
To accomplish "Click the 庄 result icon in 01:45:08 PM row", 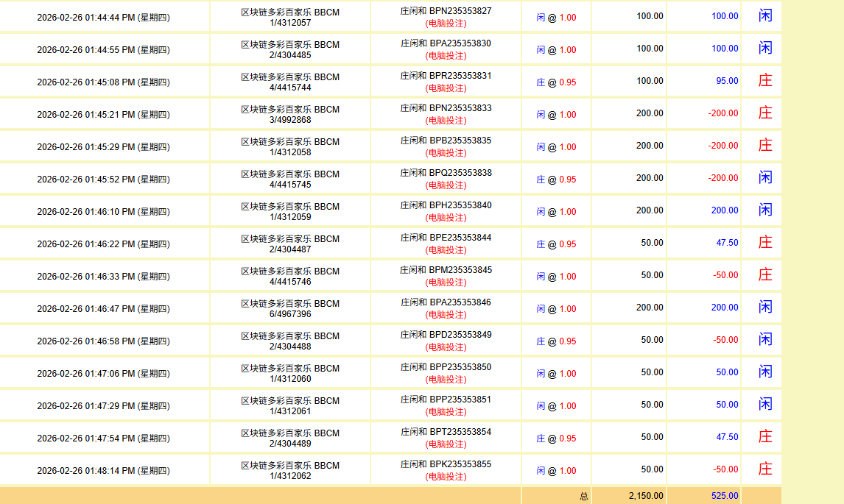I will tap(765, 80).
